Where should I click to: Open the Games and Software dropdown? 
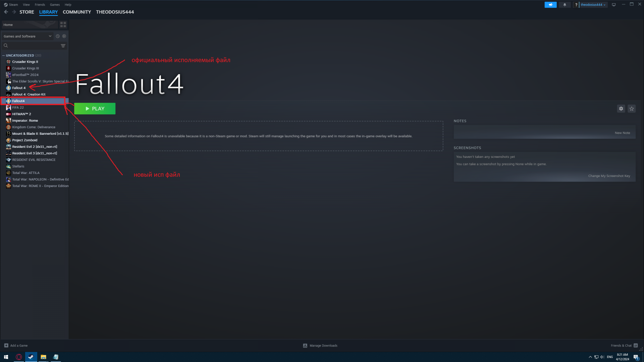pyautogui.click(x=28, y=36)
